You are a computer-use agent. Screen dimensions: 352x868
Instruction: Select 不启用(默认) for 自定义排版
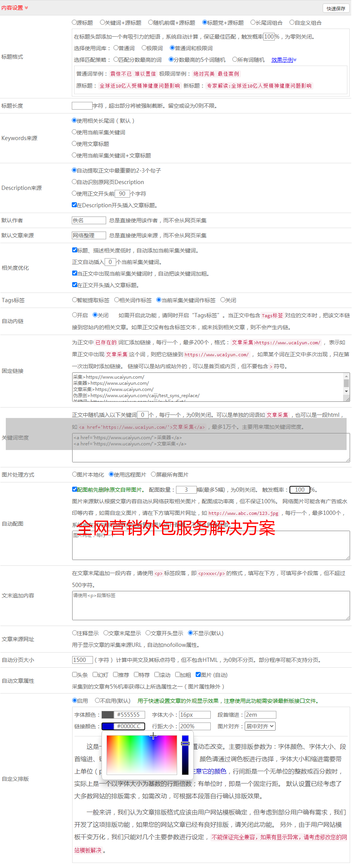(97, 700)
